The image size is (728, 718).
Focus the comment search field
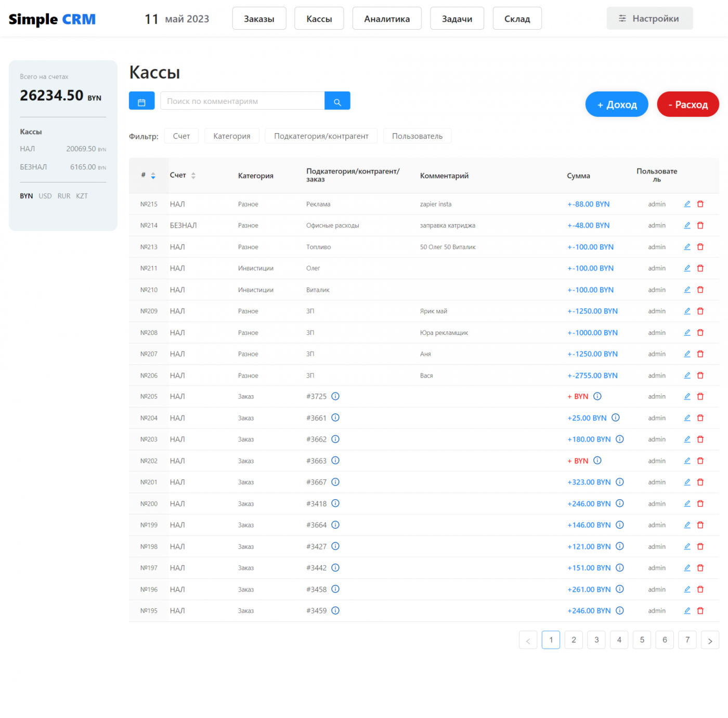tap(242, 101)
